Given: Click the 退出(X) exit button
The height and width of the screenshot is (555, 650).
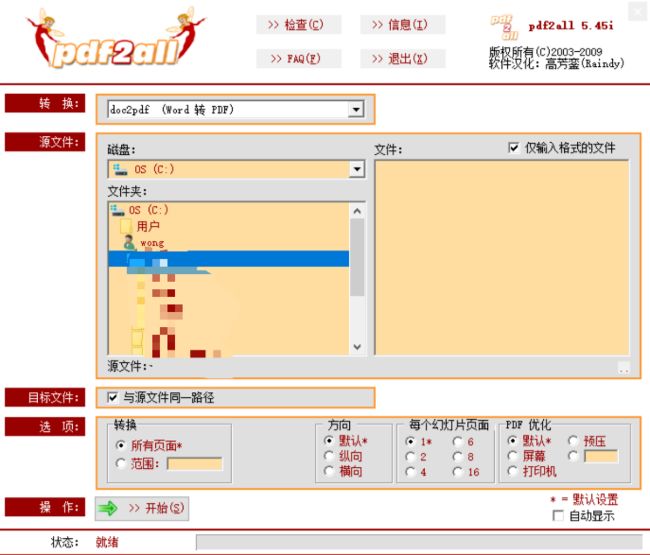Looking at the screenshot, I should pyautogui.click(x=403, y=58).
